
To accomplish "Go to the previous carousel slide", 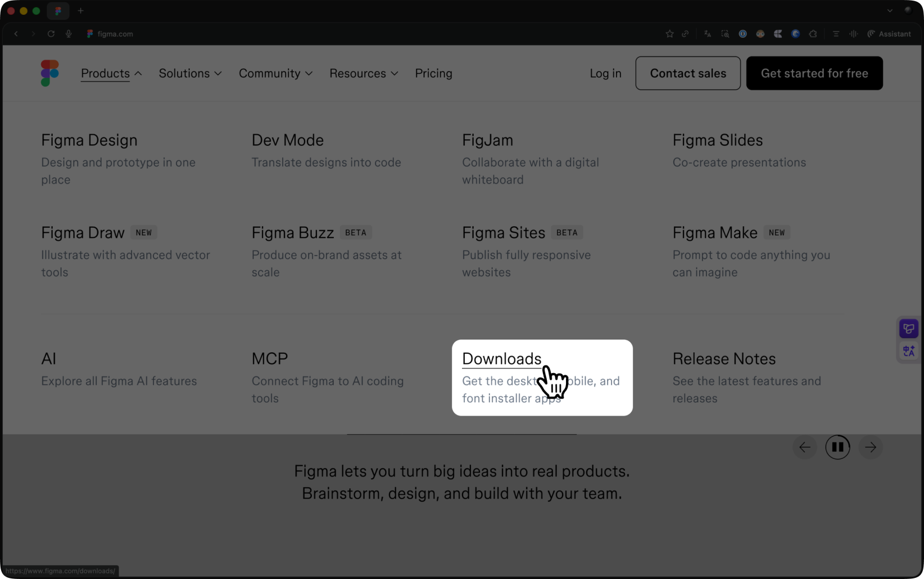I will [x=805, y=447].
